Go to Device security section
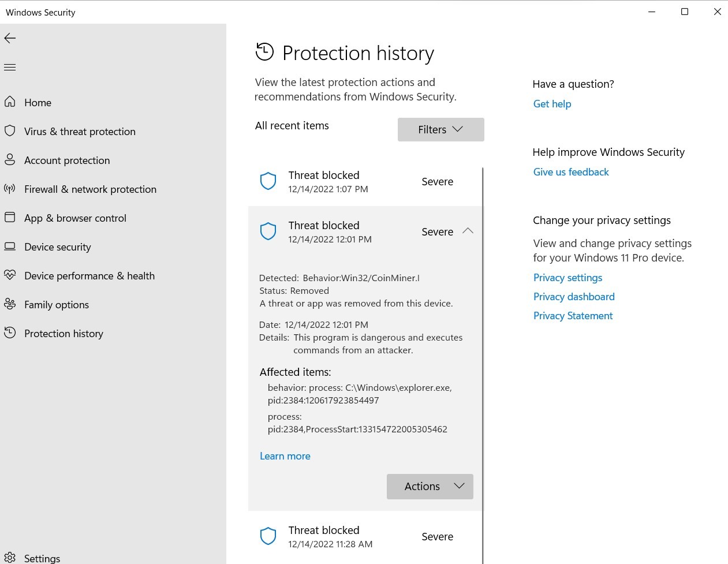This screenshot has height=564, width=728. [x=57, y=247]
